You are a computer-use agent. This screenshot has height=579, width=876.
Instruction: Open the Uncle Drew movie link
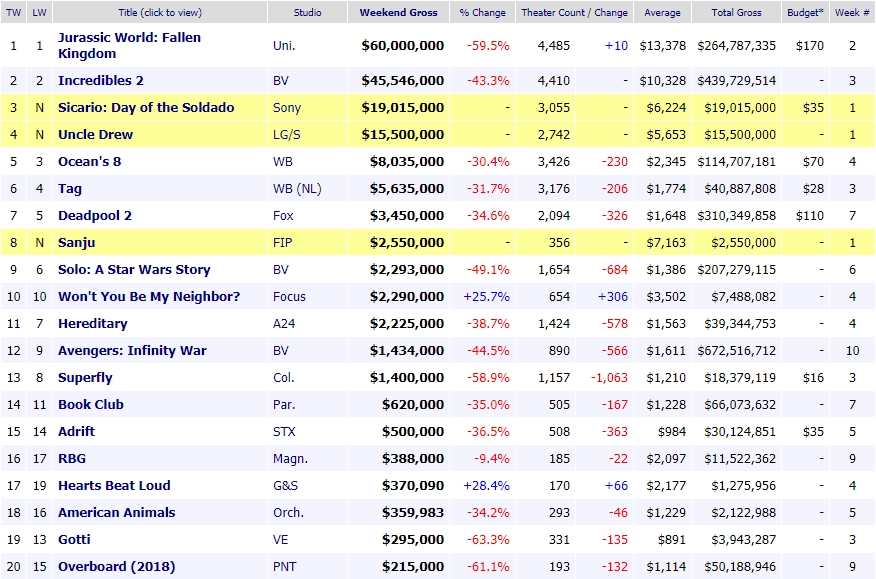coord(96,135)
